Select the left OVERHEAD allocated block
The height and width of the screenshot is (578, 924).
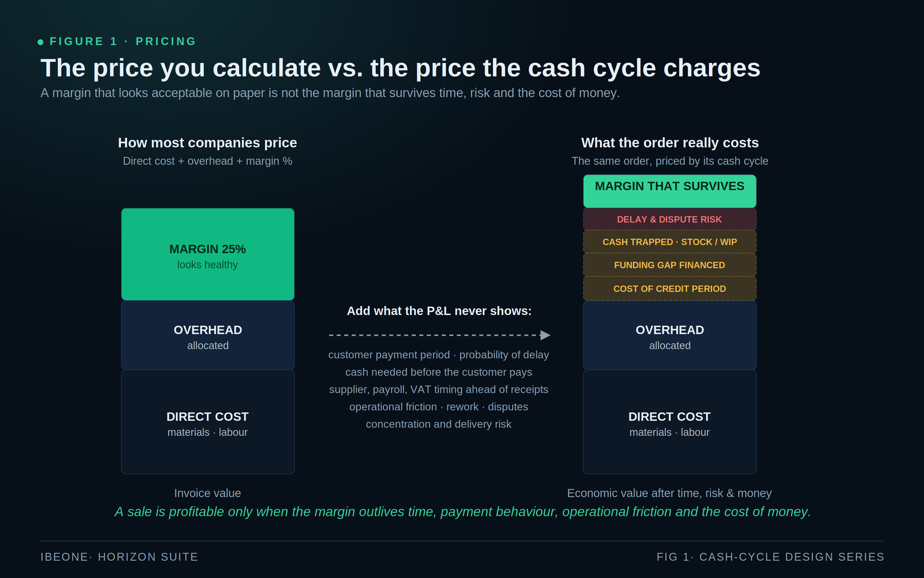(208, 335)
